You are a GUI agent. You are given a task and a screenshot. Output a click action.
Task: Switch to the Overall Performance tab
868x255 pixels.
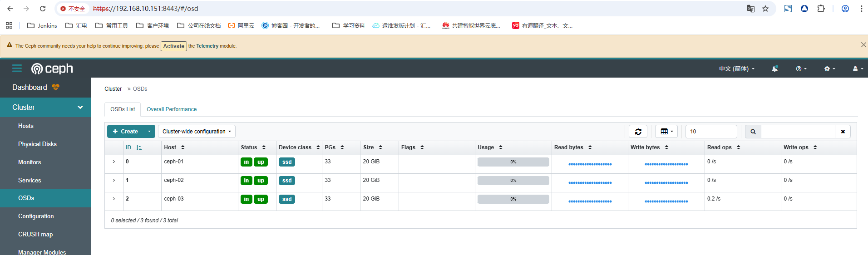click(x=172, y=109)
